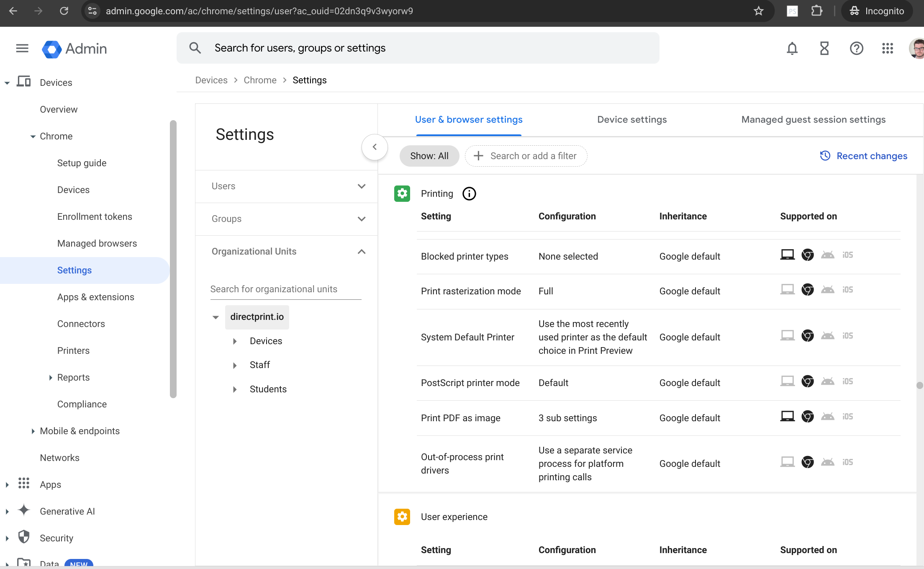Click the top search bar for users, groups or settings

418,48
